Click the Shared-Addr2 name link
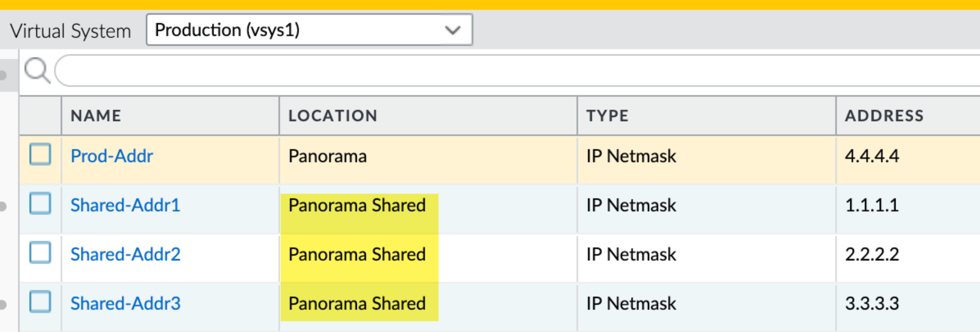980x332 pixels. click(125, 254)
